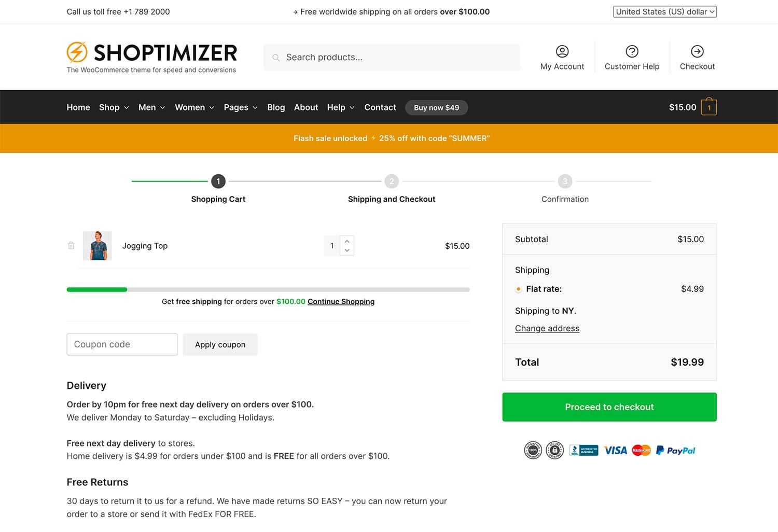This screenshot has height=532, width=778.
Task: Click the Free Returns heading
Action: 98,482
